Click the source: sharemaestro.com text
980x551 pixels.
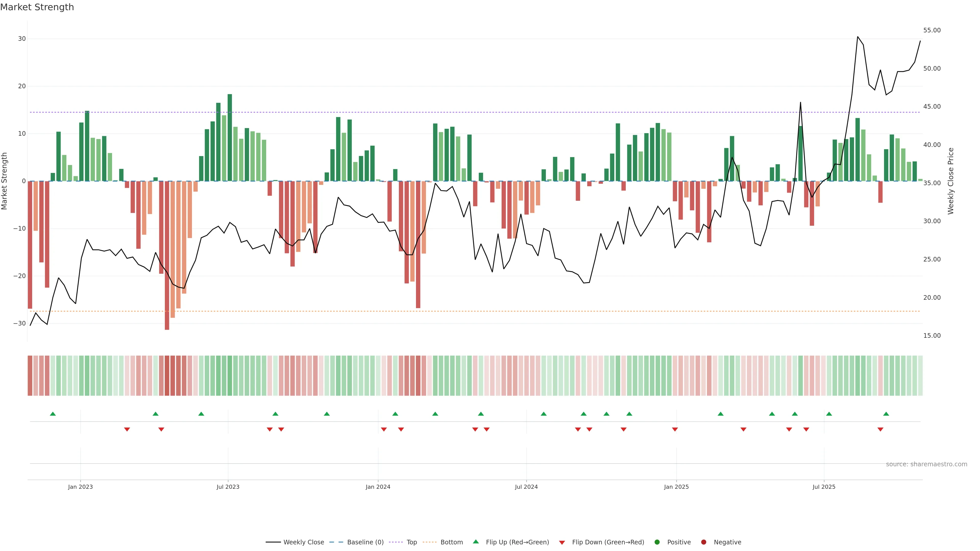click(x=926, y=464)
